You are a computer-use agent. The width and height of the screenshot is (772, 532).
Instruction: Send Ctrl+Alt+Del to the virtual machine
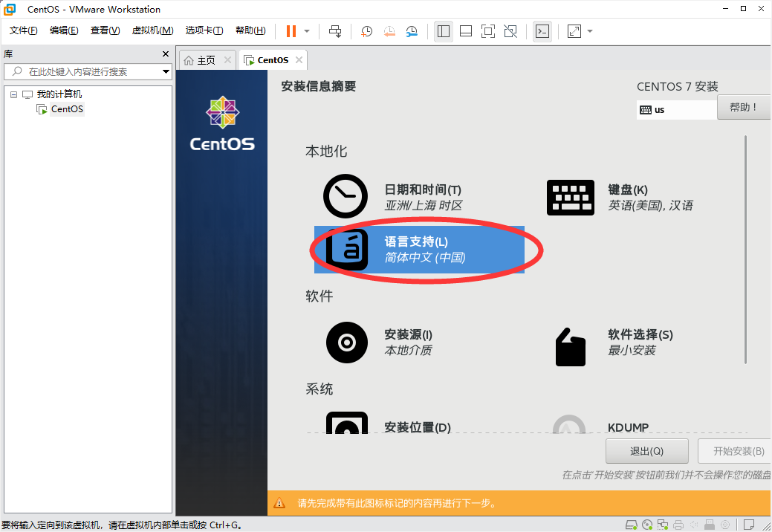click(x=335, y=31)
